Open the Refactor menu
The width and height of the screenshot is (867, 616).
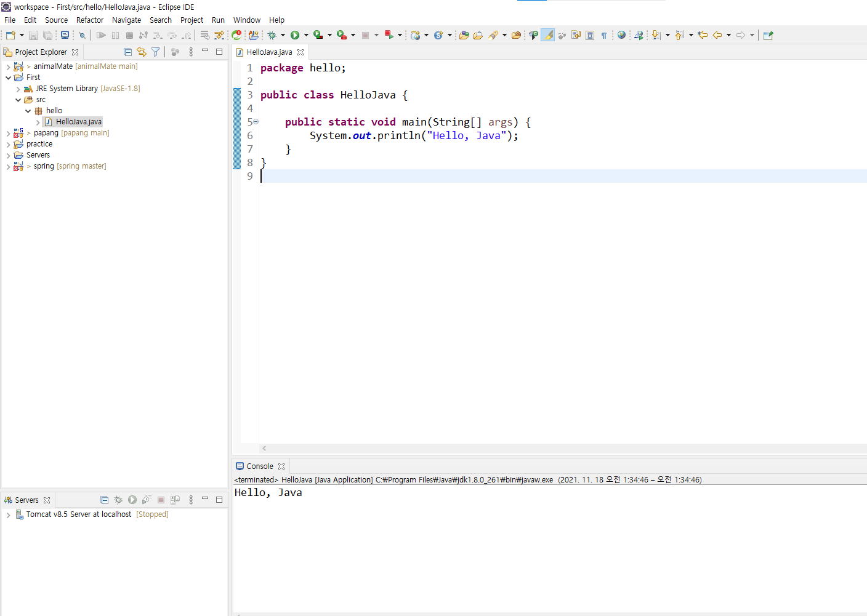[x=90, y=20]
